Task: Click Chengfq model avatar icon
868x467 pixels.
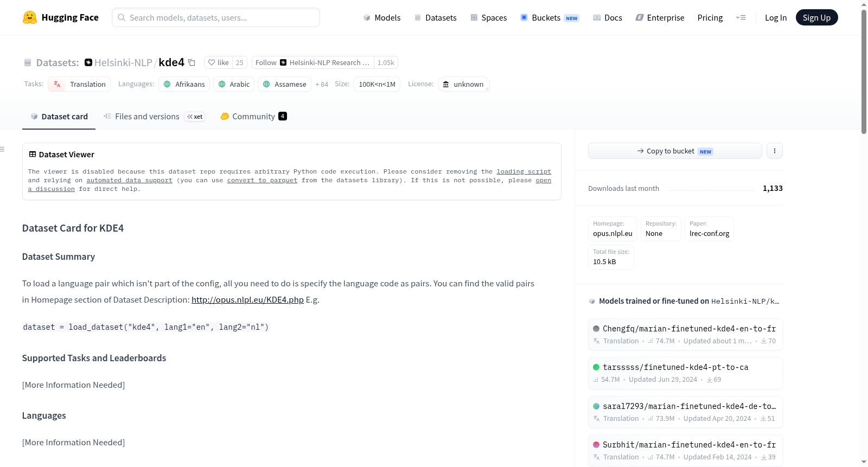Action: [x=596, y=329]
